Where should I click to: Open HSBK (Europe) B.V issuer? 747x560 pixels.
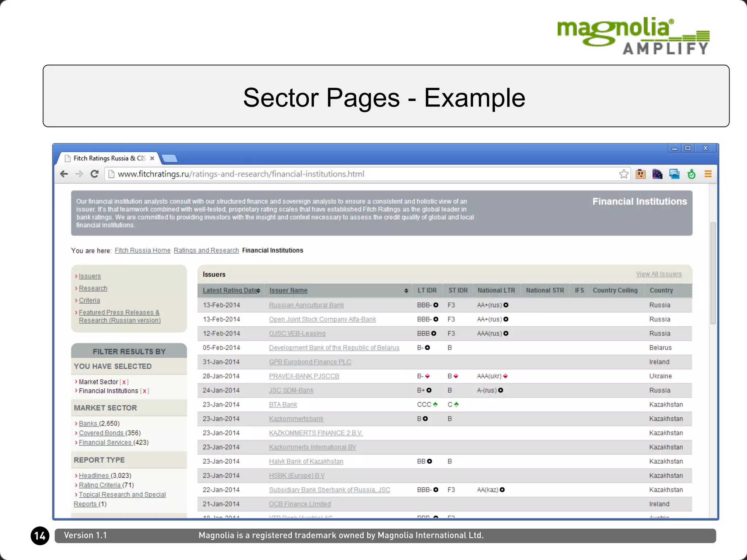pyautogui.click(x=297, y=476)
